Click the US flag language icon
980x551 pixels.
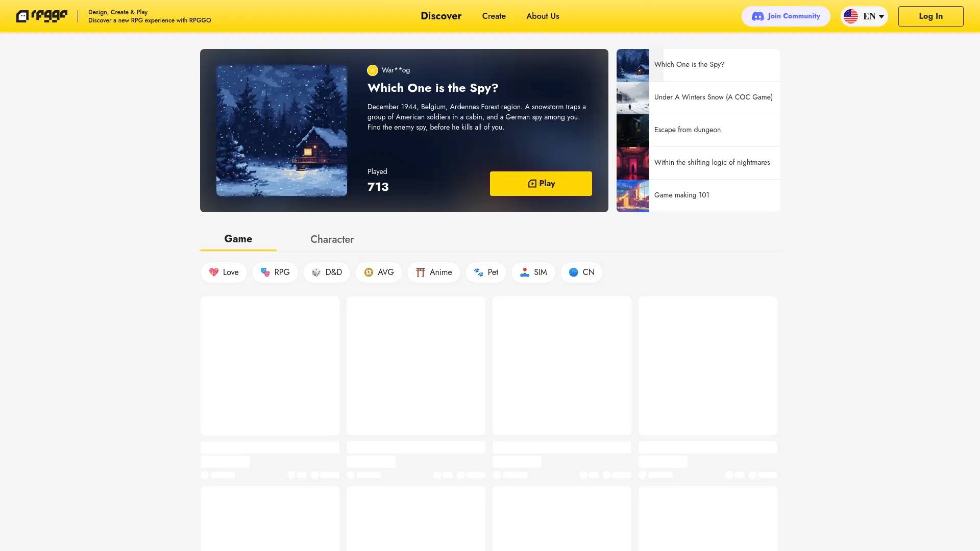pos(851,16)
